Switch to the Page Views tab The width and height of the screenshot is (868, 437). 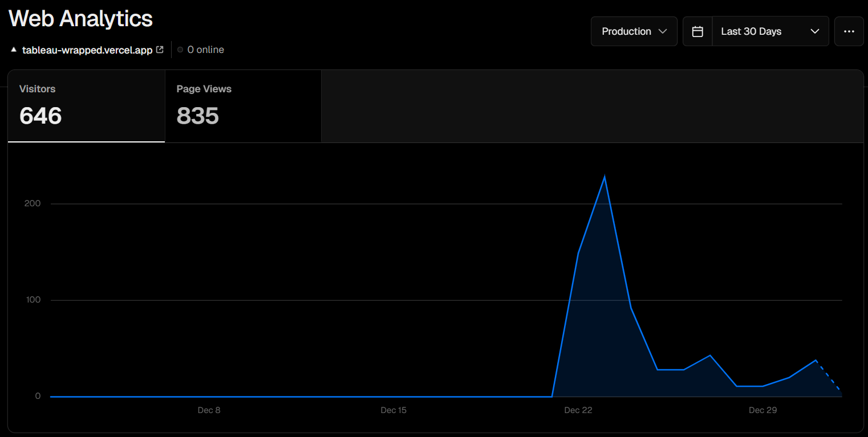[x=243, y=106]
